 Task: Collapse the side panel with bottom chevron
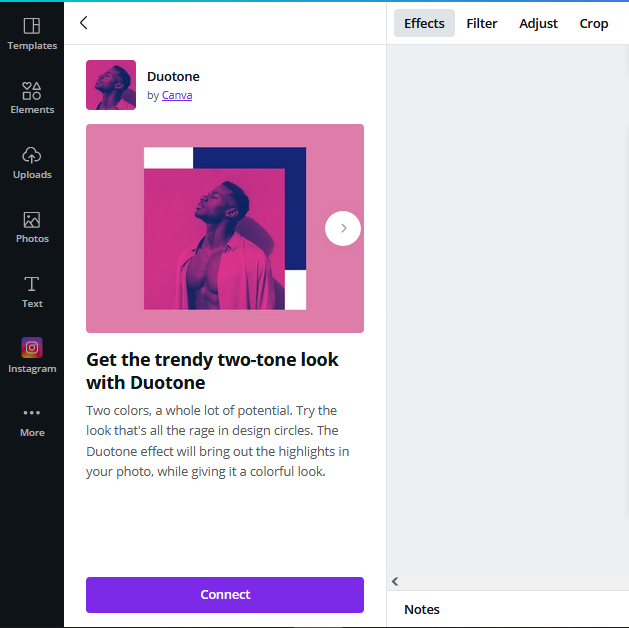click(395, 581)
